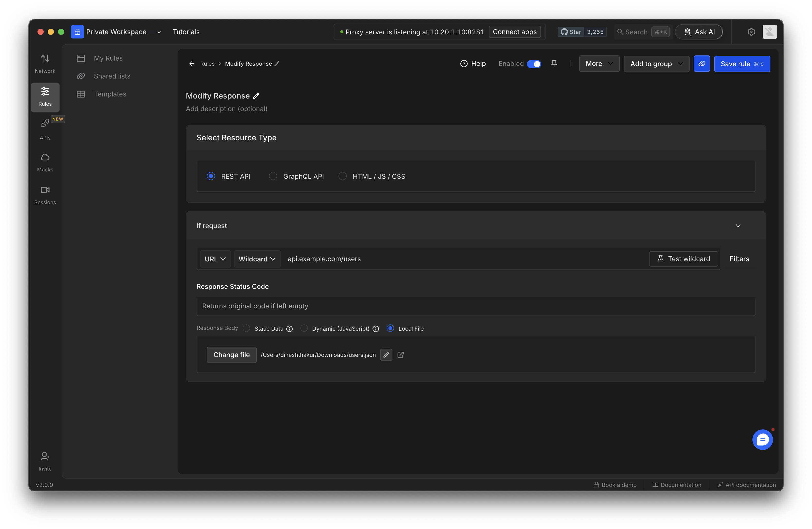Viewport: 812px width, 529px height.
Task: Open Shared lists in sidebar
Action: pos(112,76)
